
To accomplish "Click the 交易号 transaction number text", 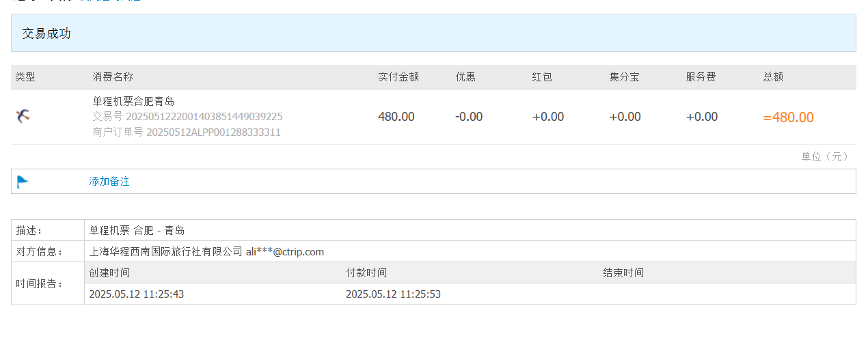I will coord(187,117).
